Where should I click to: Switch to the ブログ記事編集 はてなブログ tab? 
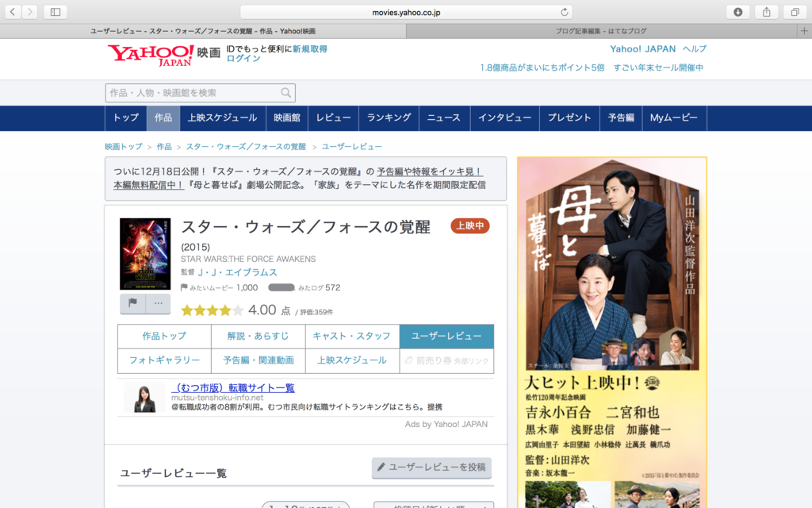click(601, 31)
